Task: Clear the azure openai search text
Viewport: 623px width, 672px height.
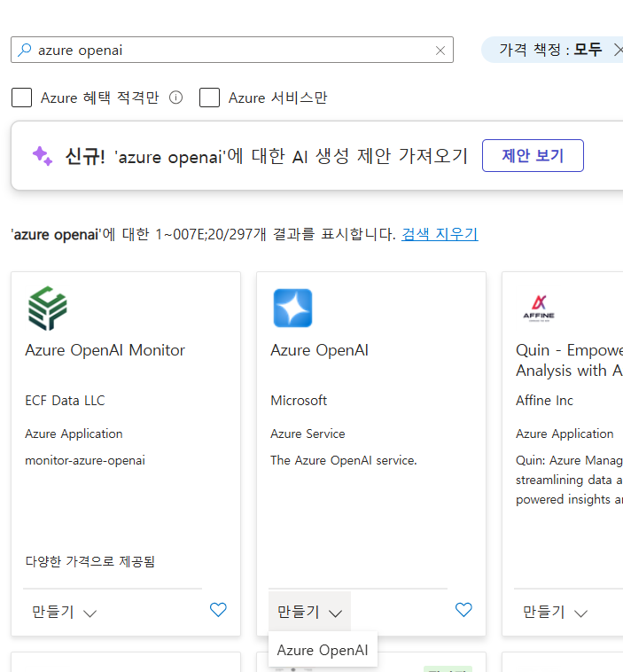Action: coord(440,51)
